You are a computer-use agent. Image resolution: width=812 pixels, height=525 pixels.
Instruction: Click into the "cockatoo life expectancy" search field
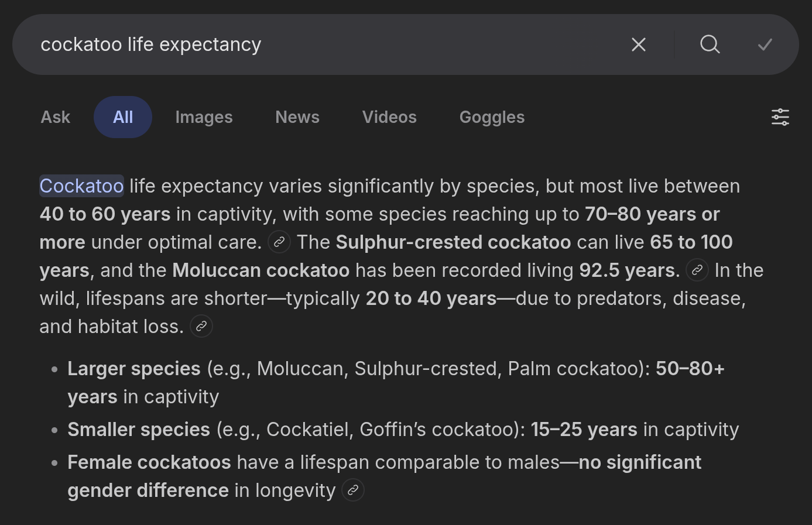click(x=293, y=44)
